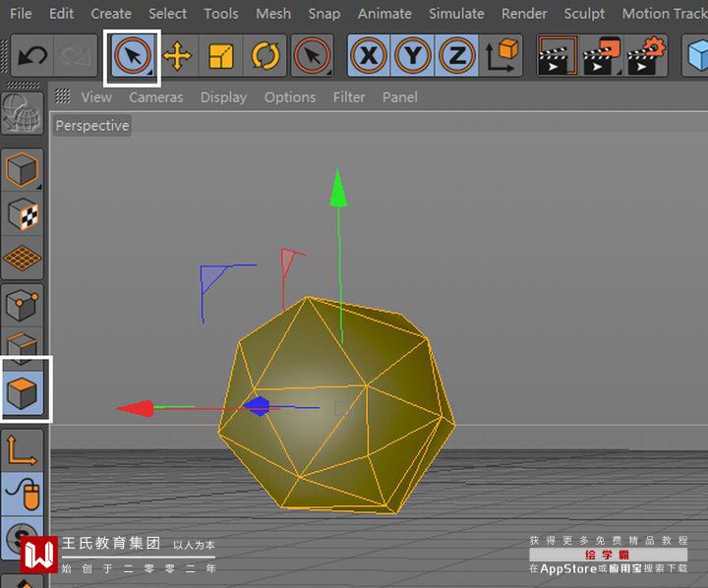Screen dimensions: 708x588
Task: Open the viewport View menu
Action: point(96,97)
